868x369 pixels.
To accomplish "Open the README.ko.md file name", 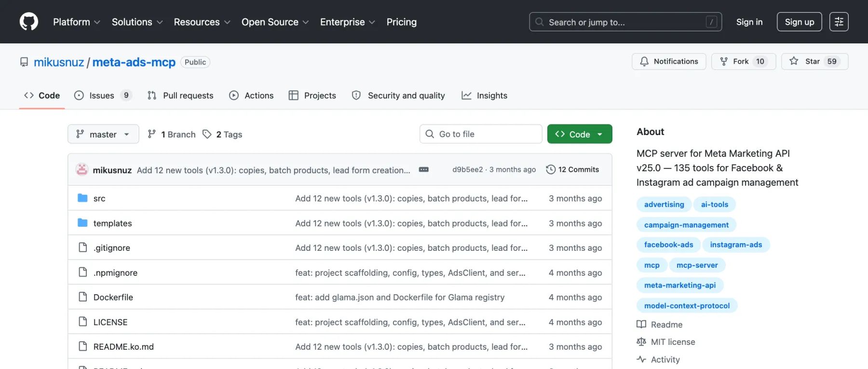I will [123, 346].
